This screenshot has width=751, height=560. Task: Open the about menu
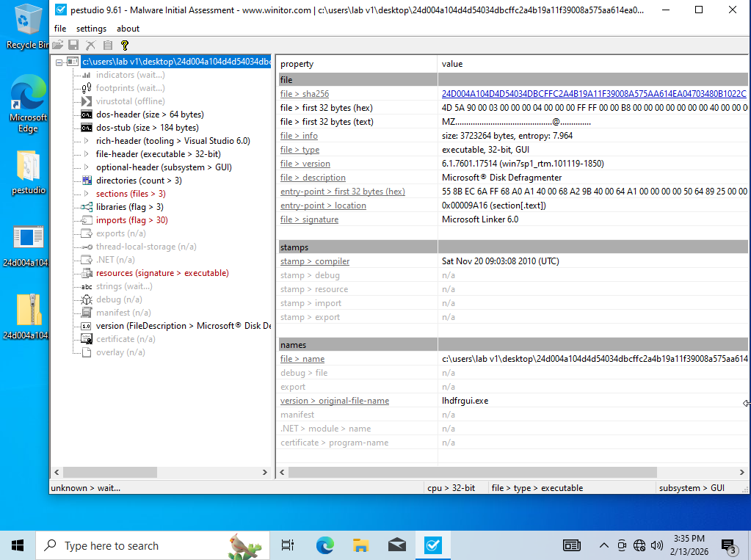[x=128, y=29]
